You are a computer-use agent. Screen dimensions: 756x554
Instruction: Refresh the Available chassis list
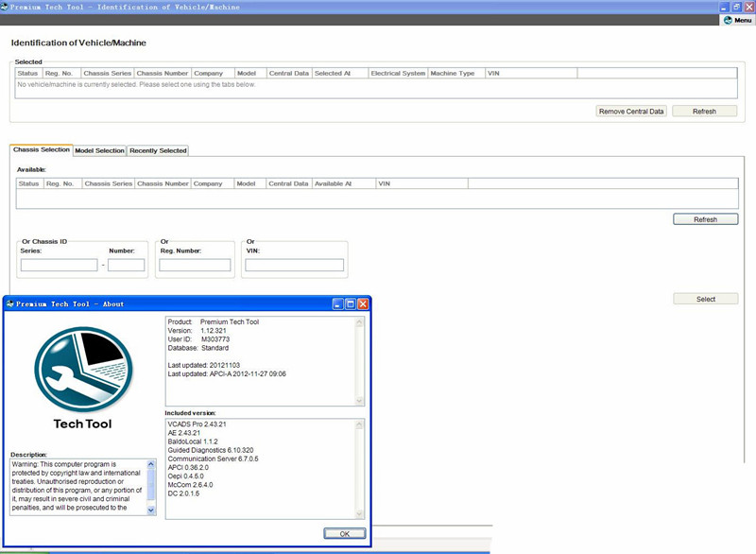point(705,219)
